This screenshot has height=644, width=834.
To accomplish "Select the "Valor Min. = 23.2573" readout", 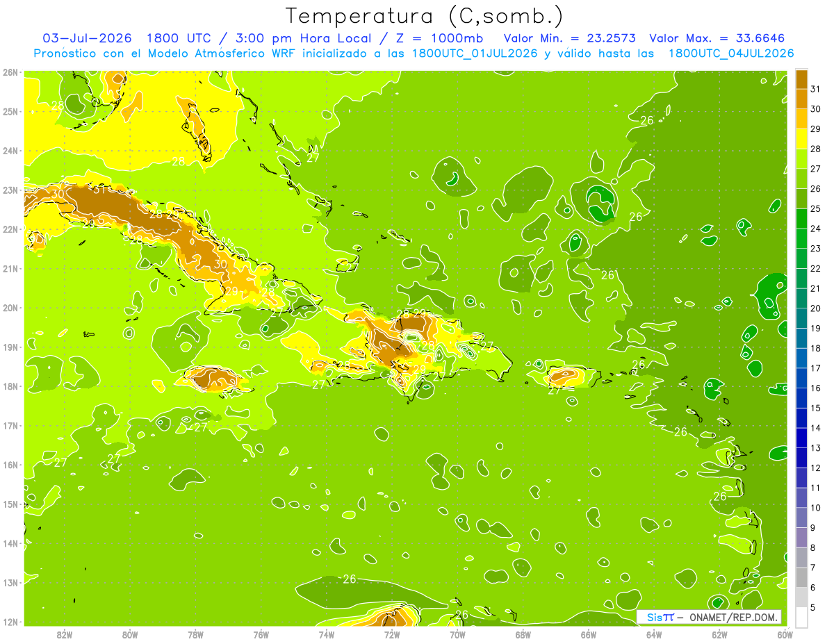I will (x=571, y=38).
